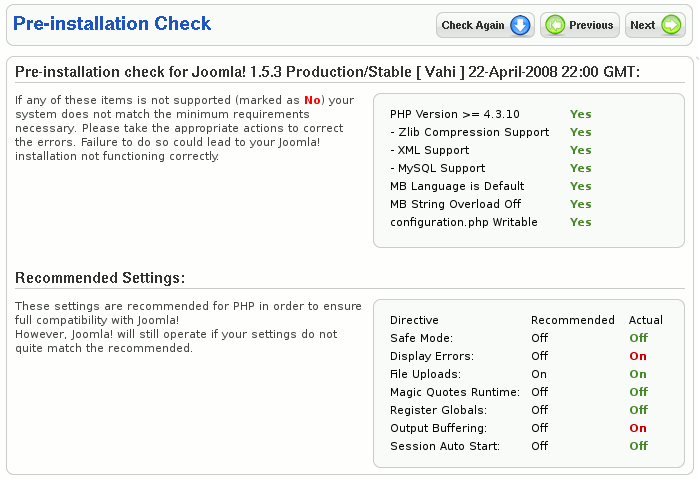The height and width of the screenshot is (479, 699).
Task: Click the green Off for Magic Quotes Runtime
Action: tap(638, 392)
